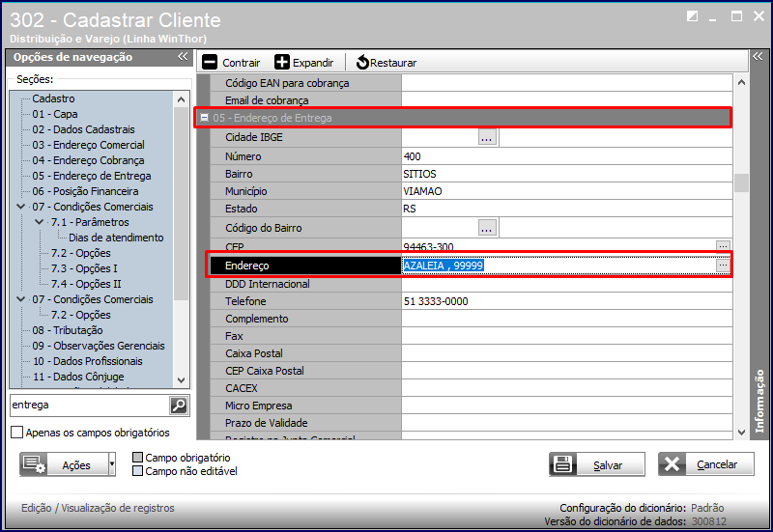Viewport: 773px width, 532px height.
Task: Click the Município field value VIAMAO
Action: coord(567,191)
